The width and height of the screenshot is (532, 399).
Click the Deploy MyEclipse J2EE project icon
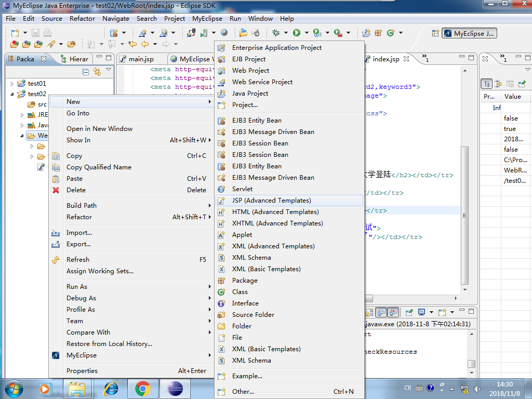point(191,33)
